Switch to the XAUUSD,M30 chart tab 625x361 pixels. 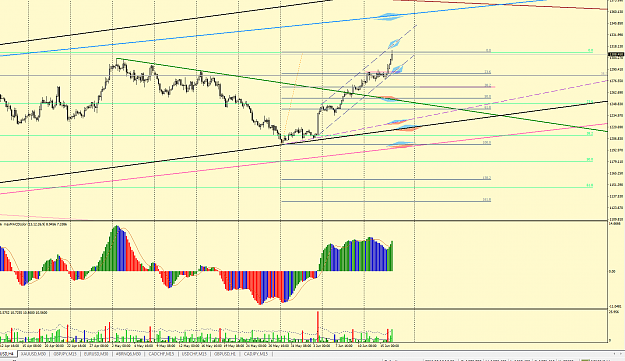[33, 354]
